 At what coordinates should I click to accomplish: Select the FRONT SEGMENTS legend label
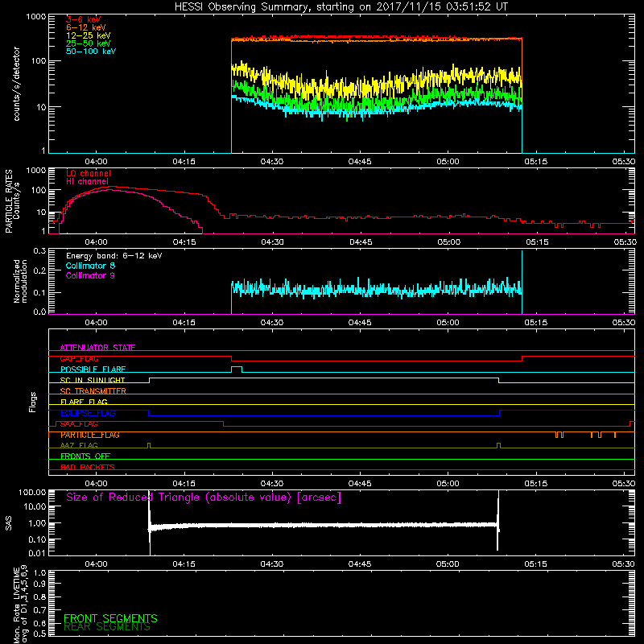110,618
